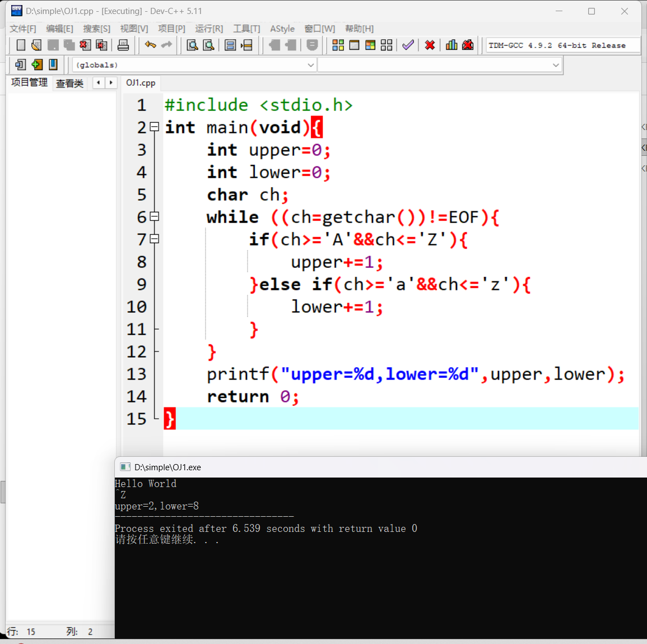Open the 项目[P] menu
This screenshot has width=647, height=644.
click(171, 29)
